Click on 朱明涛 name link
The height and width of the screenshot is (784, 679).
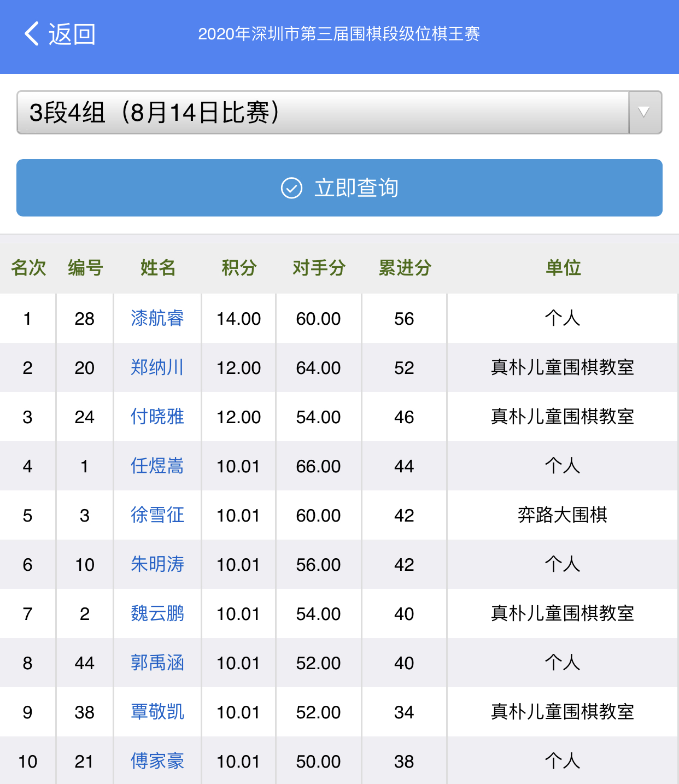157,564
